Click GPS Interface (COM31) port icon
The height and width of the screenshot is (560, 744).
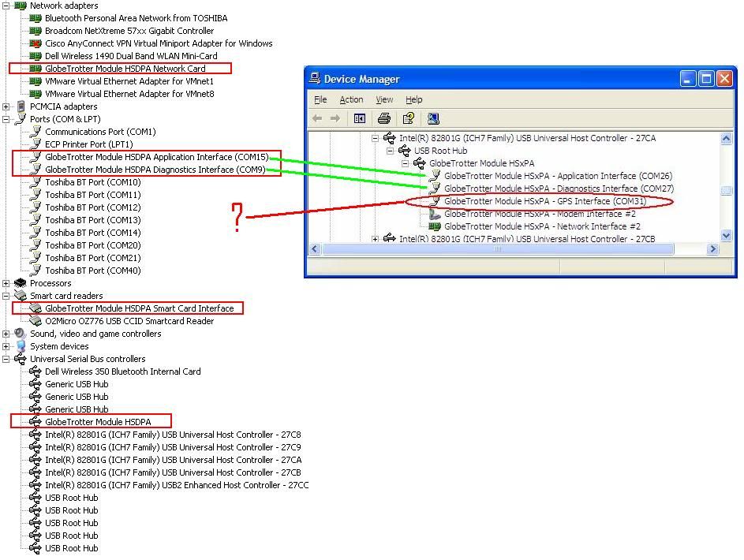pos(435,201)
